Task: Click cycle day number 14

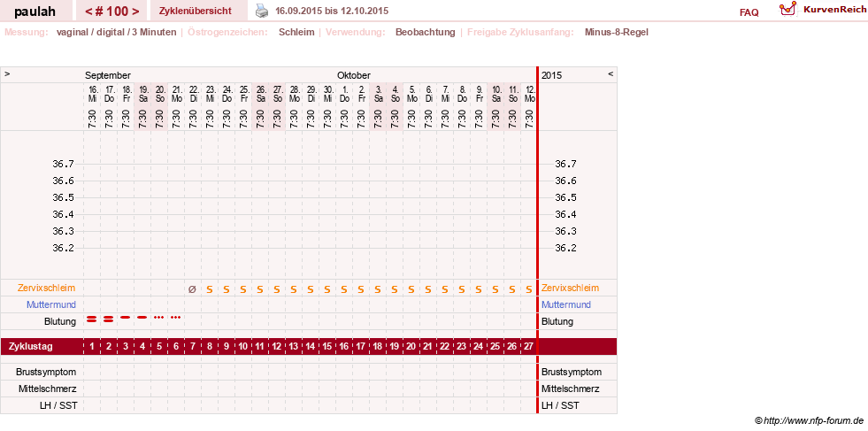Action: (x=310, y=347)
